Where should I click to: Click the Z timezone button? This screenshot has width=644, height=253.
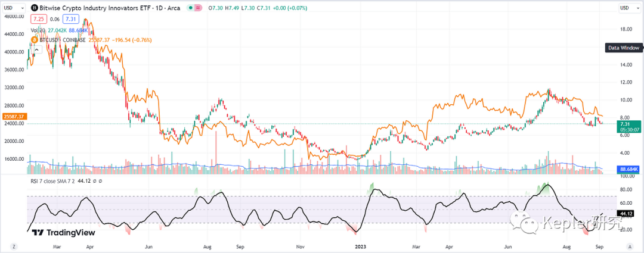[14, 247]
